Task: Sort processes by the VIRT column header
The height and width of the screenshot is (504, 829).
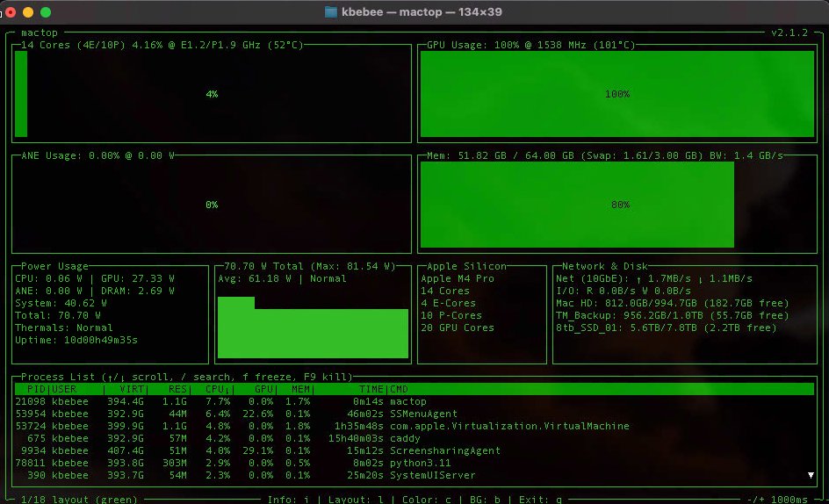Action: pos(131,389)
